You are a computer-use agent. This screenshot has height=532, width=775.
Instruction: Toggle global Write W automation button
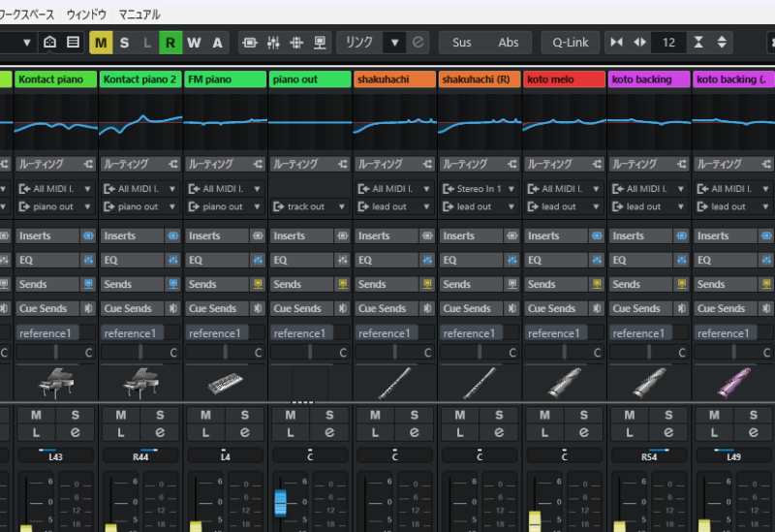pos(194,43)
